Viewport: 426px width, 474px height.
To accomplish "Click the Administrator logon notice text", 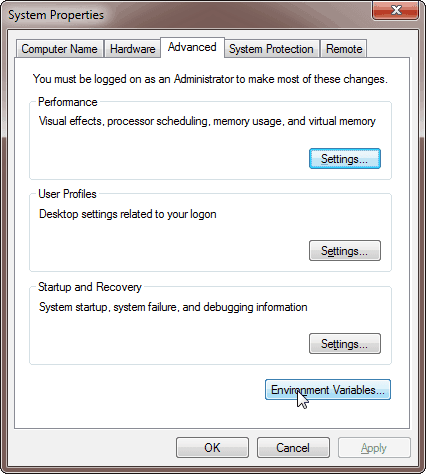I will (x=210, y=79).
